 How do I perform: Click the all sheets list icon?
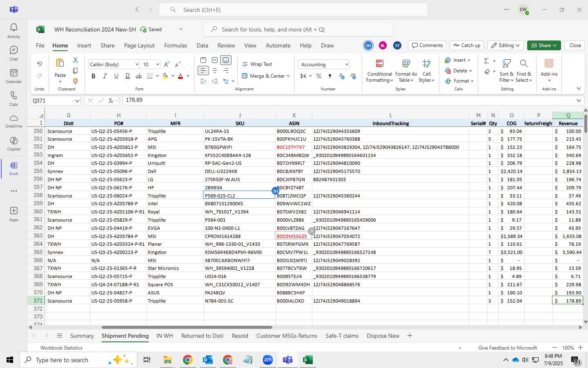click(60, 336)
